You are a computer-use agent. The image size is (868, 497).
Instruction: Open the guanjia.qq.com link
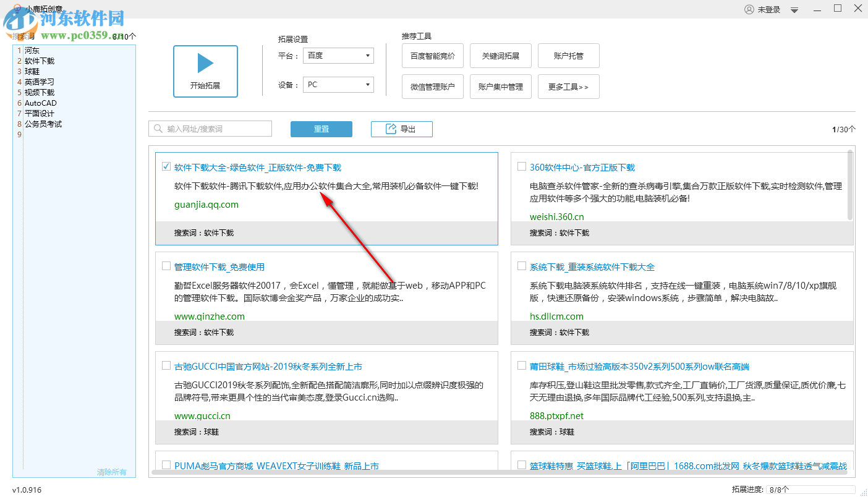click(205, 205)
